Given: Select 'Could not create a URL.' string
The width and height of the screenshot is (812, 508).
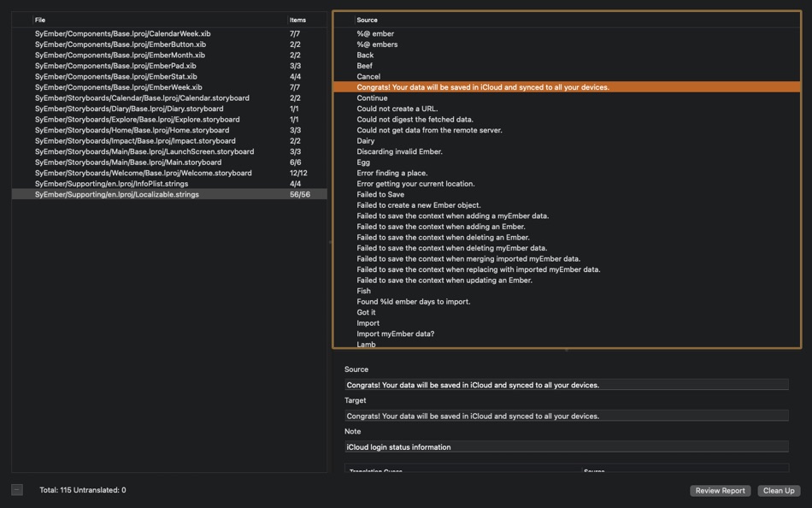Looking at the screenshot, I should coord(567,109).
